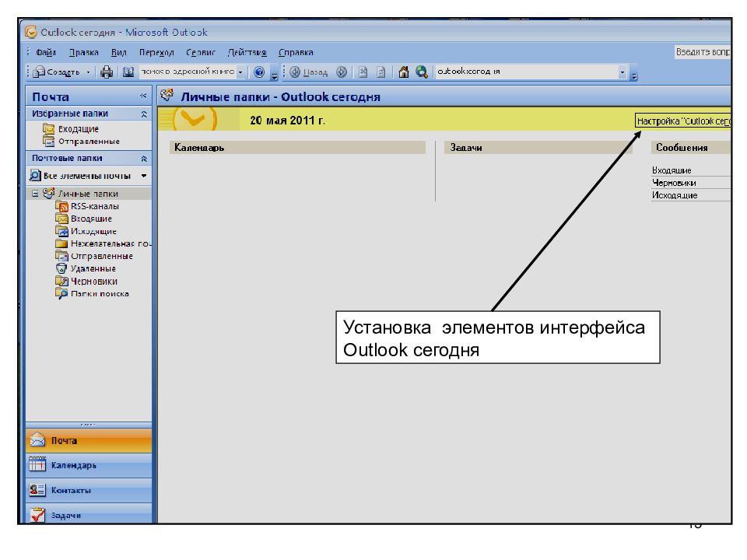The image size is (747, 560).
Task: Open the Файл menu
Action: [x=46, y=52]
